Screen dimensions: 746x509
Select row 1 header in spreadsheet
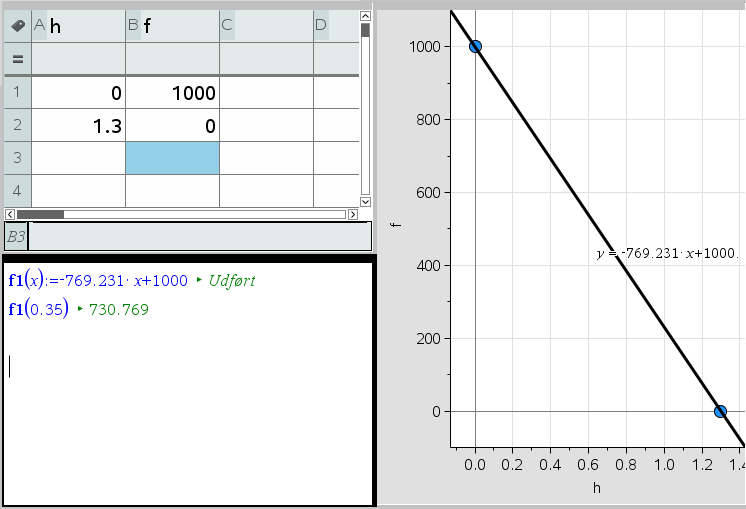click(17, 93)
